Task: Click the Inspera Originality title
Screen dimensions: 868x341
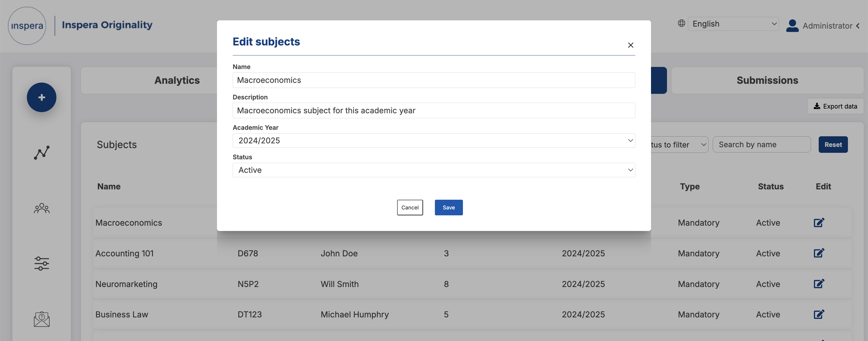Action: (107, 25)
